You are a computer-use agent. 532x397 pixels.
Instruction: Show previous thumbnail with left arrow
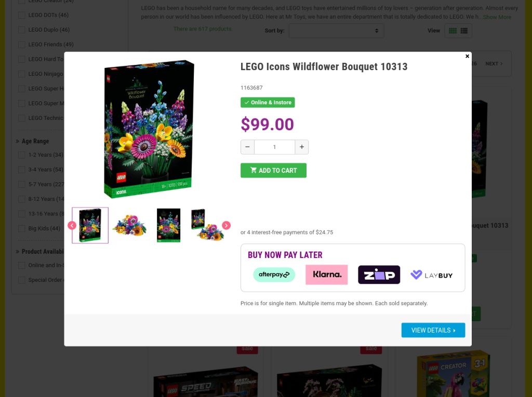pyautogui.click(x=72, y=225)
